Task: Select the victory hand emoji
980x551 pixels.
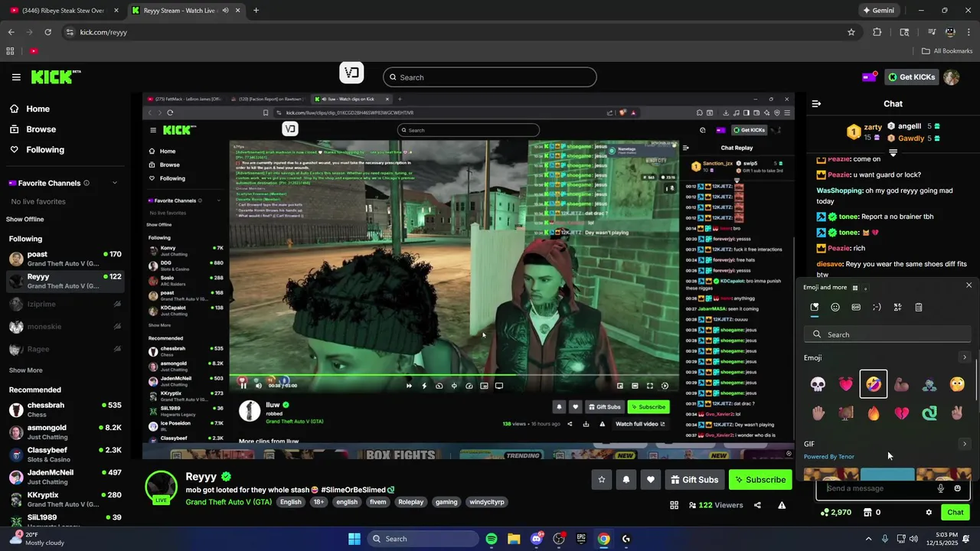Action: click(957, 413)
